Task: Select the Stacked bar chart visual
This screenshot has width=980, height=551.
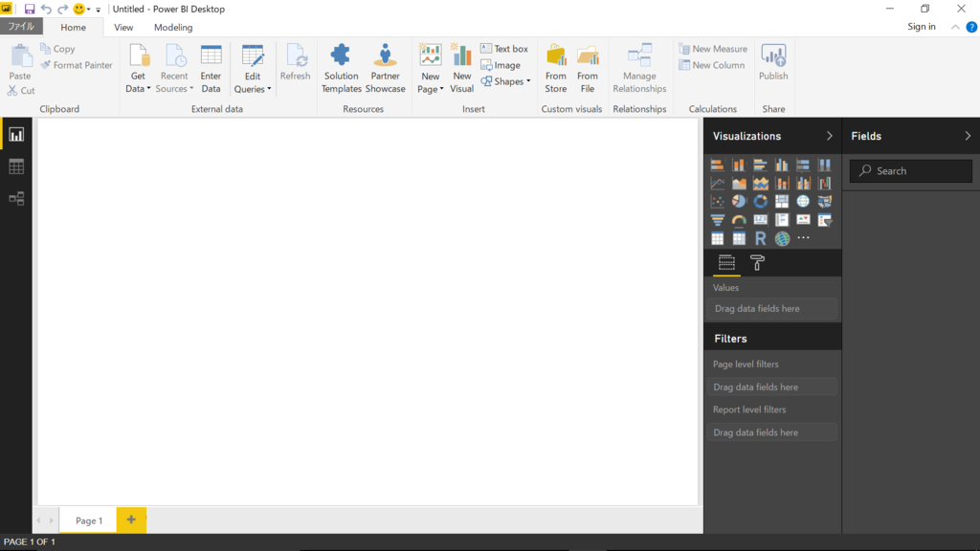Action: 718,165
